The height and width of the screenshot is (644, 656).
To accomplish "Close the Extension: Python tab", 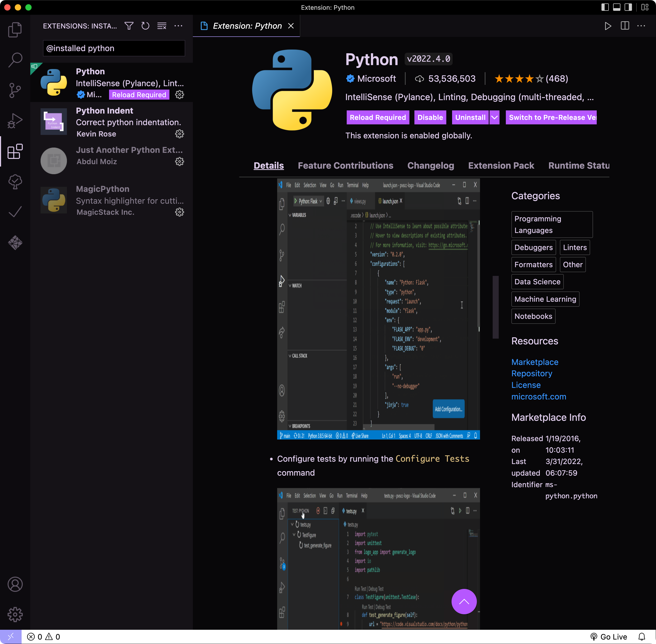I will (291, 26).
